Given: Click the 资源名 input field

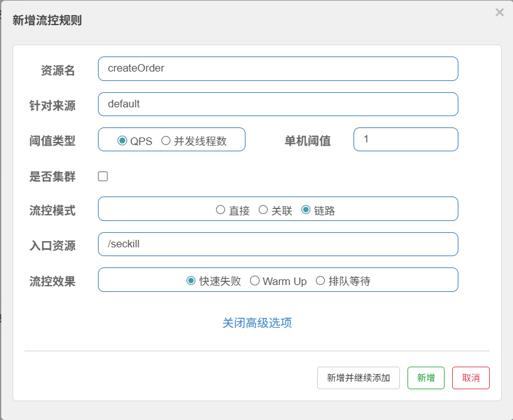Looking at the screenshot, I should pyautogui.click(x=278, y=69).
